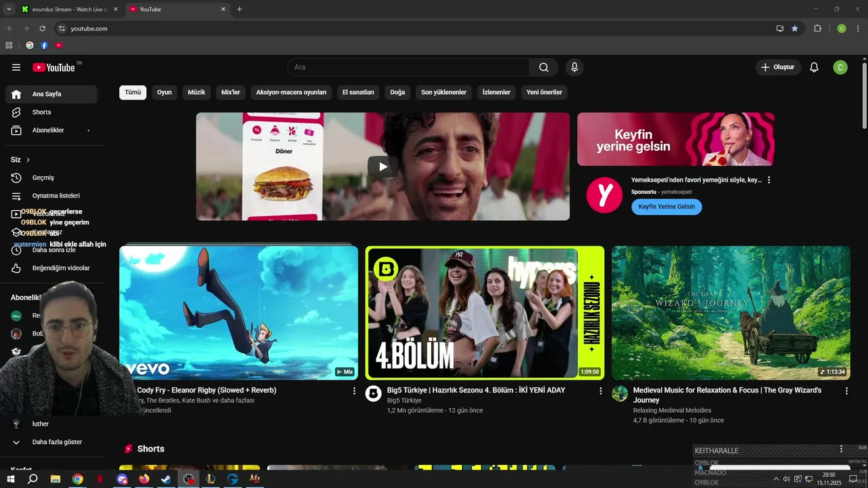Open the YouTube account avatar menu
The height and width of the screenshot is (488, 868).
pyautogui.click(x=840, y=67)
